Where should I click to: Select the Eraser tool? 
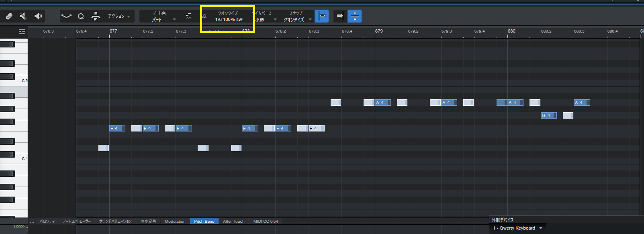[x=9, y=16]
